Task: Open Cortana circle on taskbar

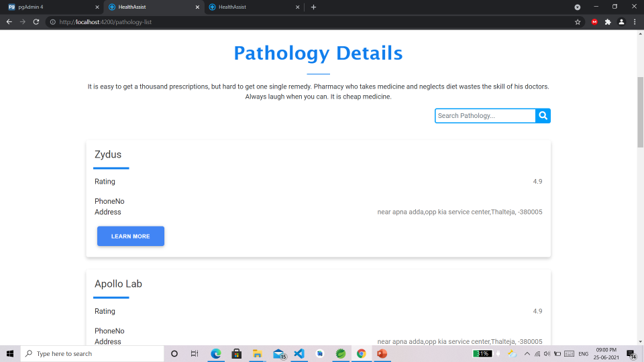Action: (174, 353)
